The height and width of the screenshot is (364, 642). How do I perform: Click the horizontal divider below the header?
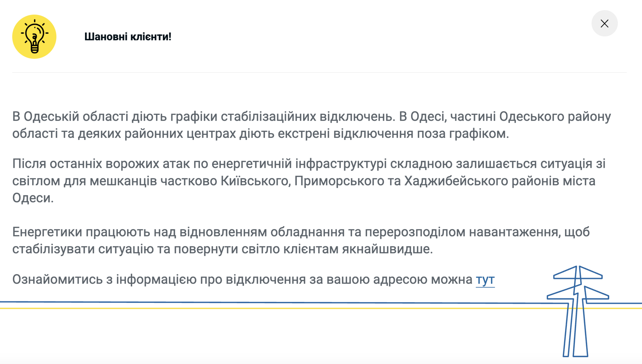(x=321, y=73)
